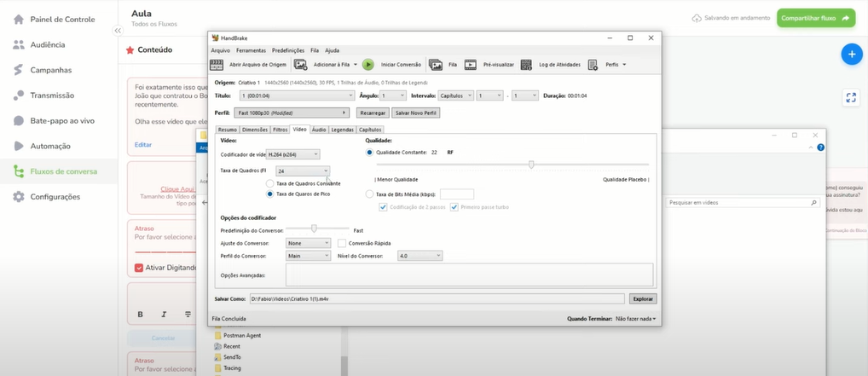Toggle the Ativar Digitando checkbox

pyautogui.click(x=139, y=268)
